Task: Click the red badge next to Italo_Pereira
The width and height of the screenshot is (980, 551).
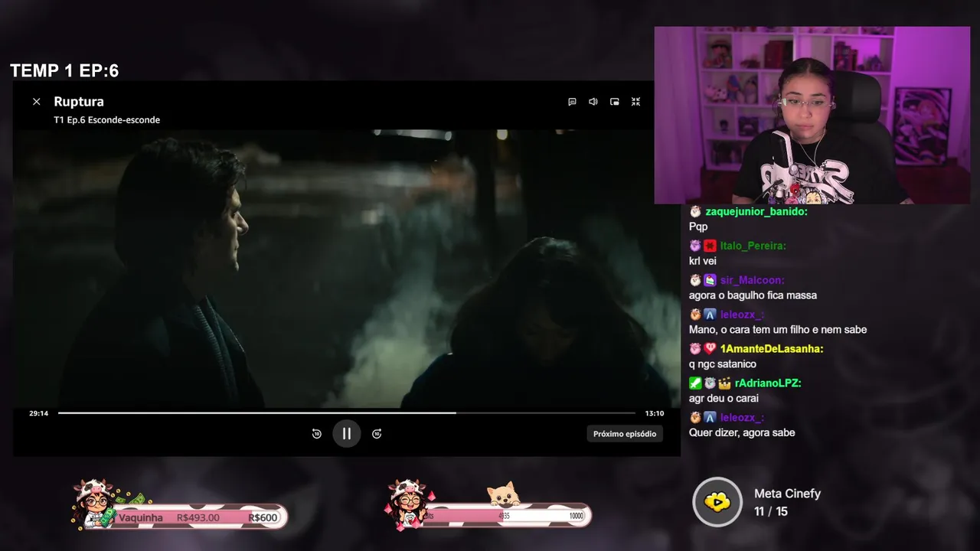Action: tap(710, 246)
